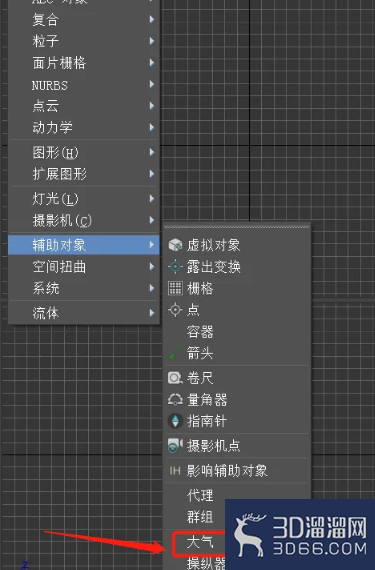Viewport: 375px width, 570px height.
Task: Choose 点 from the helpers submenu
Action: [x=238, y=310]
